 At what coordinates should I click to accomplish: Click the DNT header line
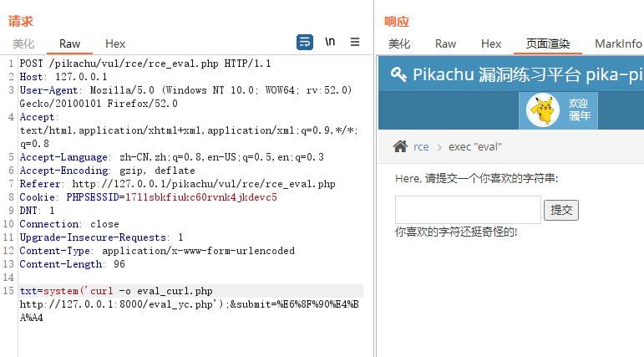(x=37, y=211)
